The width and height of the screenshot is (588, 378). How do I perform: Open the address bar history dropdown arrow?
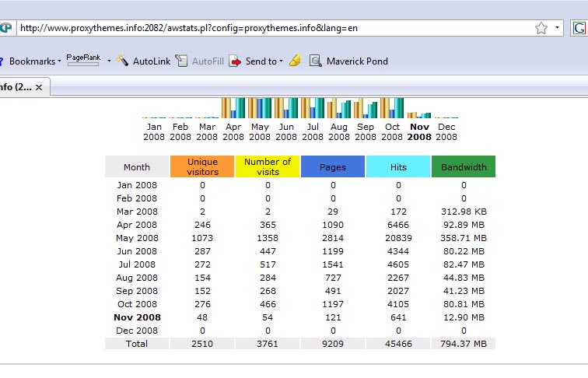pos(558,28)
